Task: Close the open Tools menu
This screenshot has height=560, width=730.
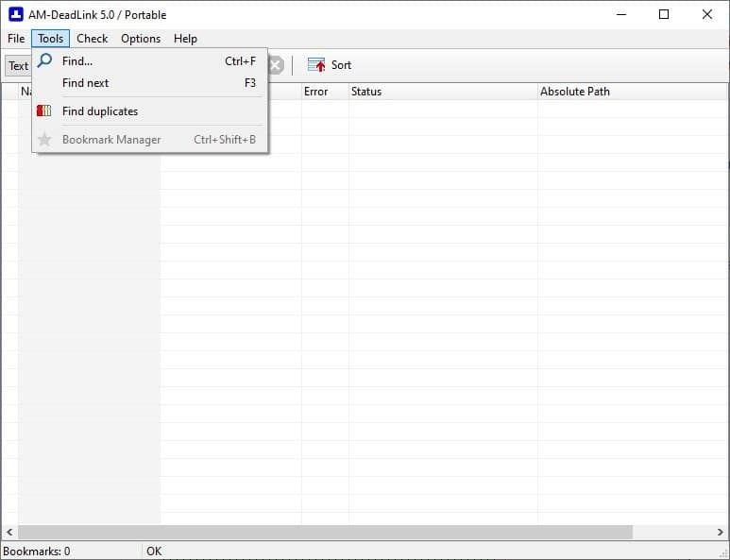Action: (x=50, y=39)
